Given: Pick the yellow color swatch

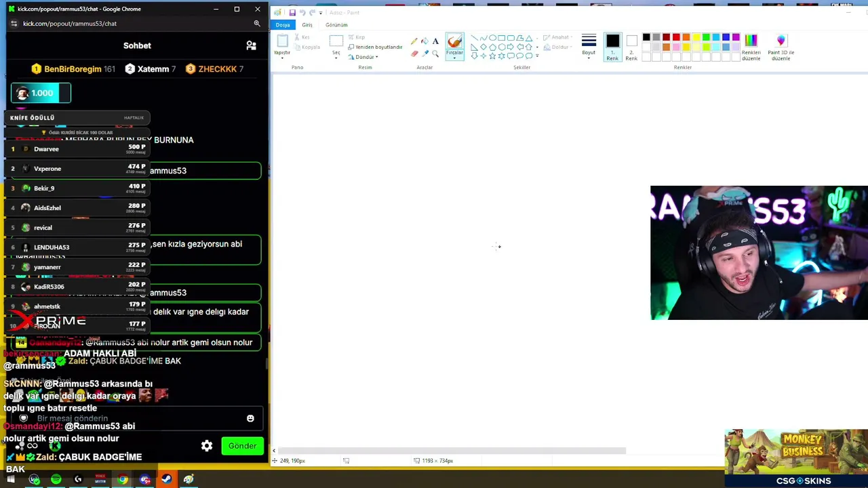Looking at the screenshot, I should [696, 37].
